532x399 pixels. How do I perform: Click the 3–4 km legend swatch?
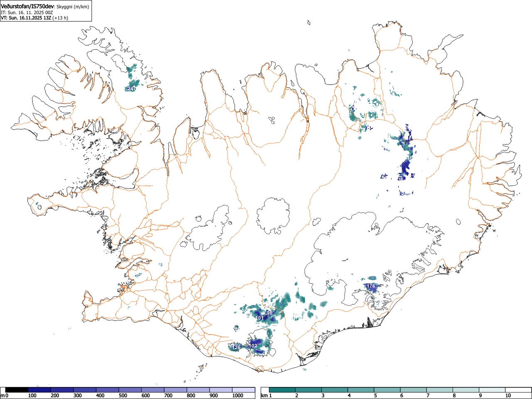pos(335,390)
